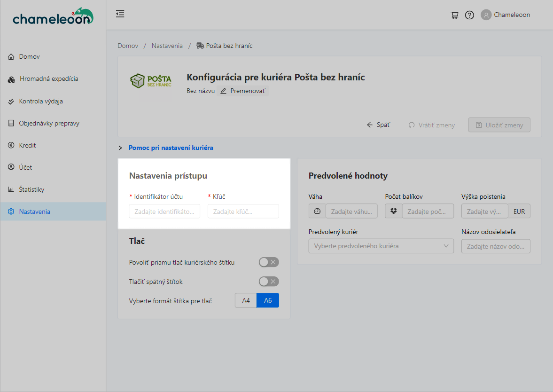The width and height of the screenshot is (553, 392).
Task: Select A4 label format
Action: [x=246, y=300]
